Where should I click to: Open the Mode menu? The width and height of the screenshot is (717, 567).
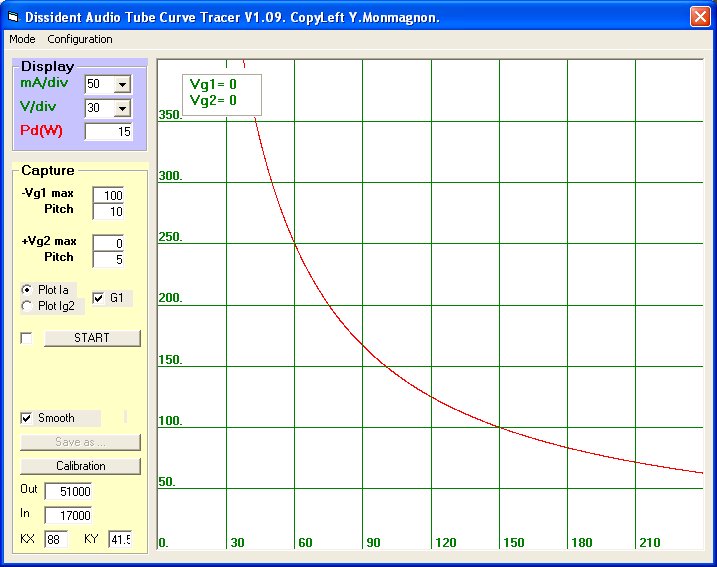(22, 39)
